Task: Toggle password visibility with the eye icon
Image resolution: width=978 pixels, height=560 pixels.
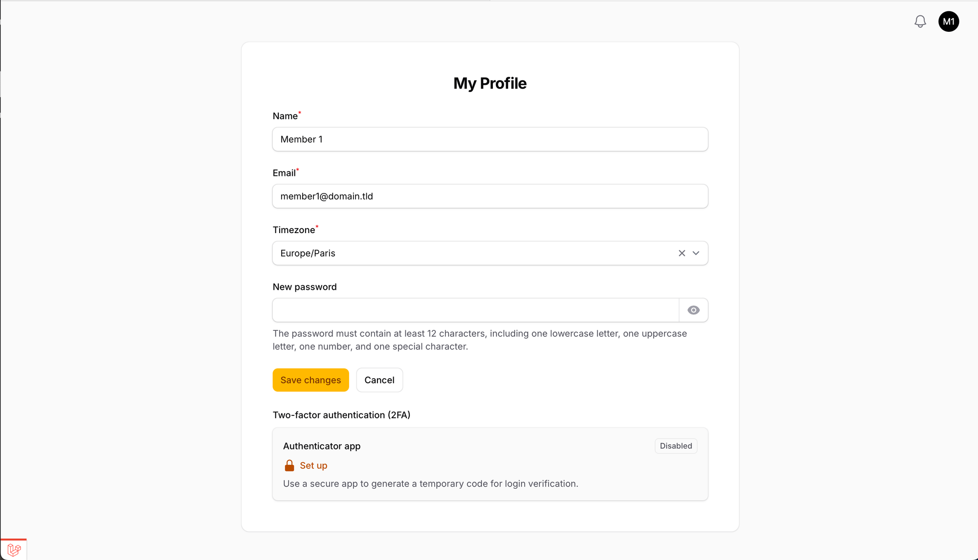Action: (x=693, y=310)
